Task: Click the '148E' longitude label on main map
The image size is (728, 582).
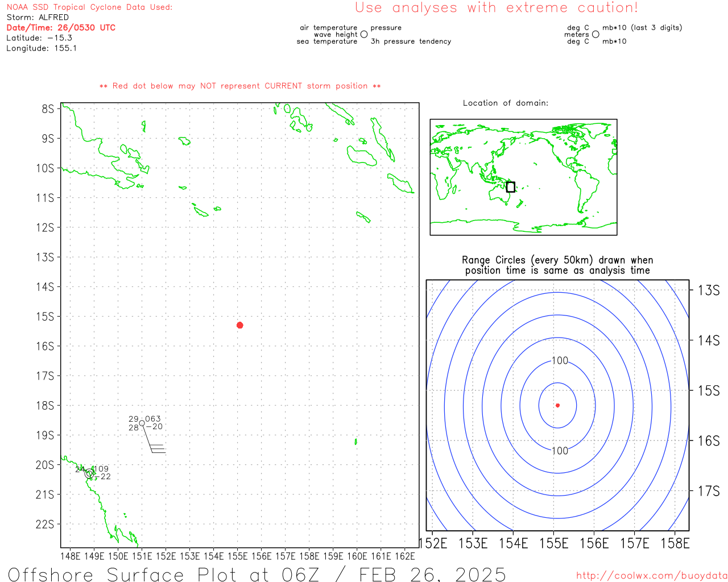Action: [x=70, y=556]
